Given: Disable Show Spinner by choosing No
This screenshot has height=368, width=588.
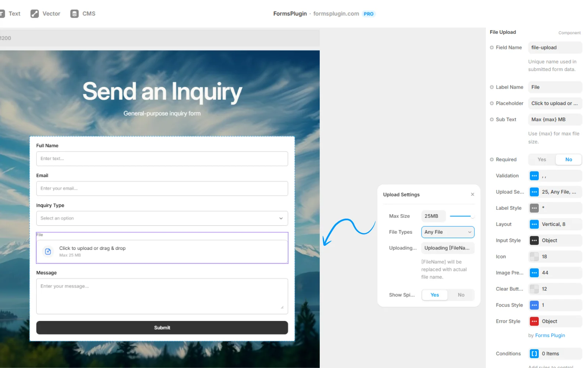Looking at the screenshot, I should (461, 295).
